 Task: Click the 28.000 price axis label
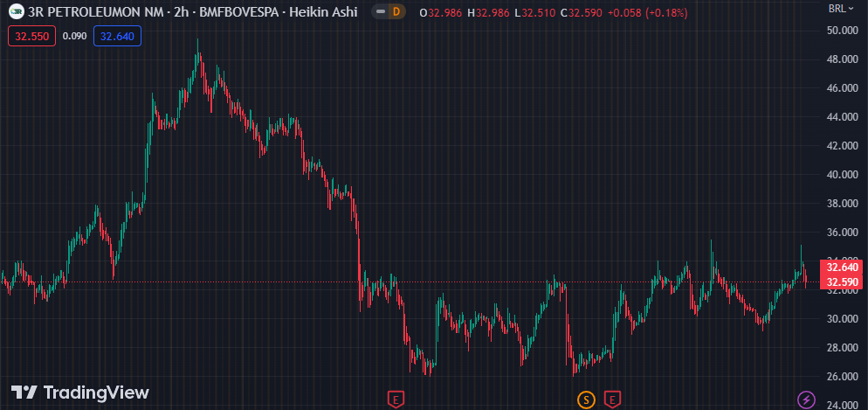click(843, 347)
